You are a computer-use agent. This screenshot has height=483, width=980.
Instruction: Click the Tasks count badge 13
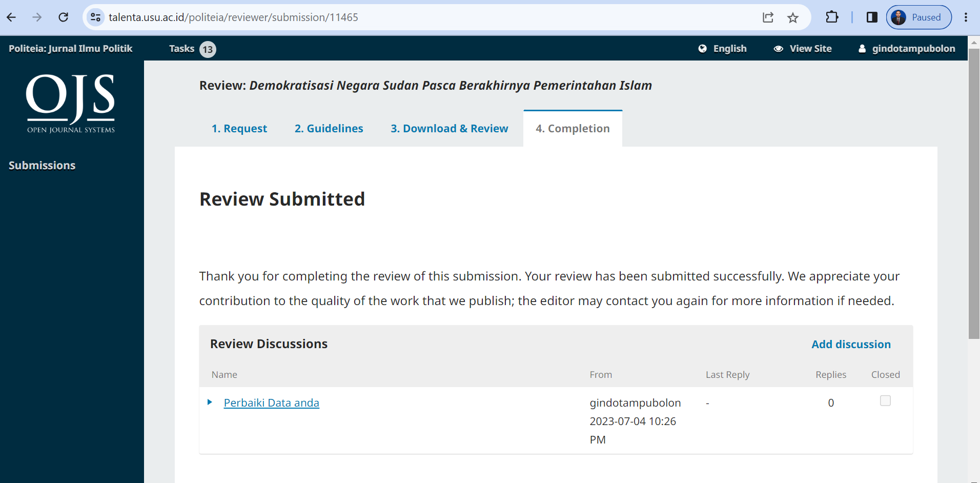[208, 49]
